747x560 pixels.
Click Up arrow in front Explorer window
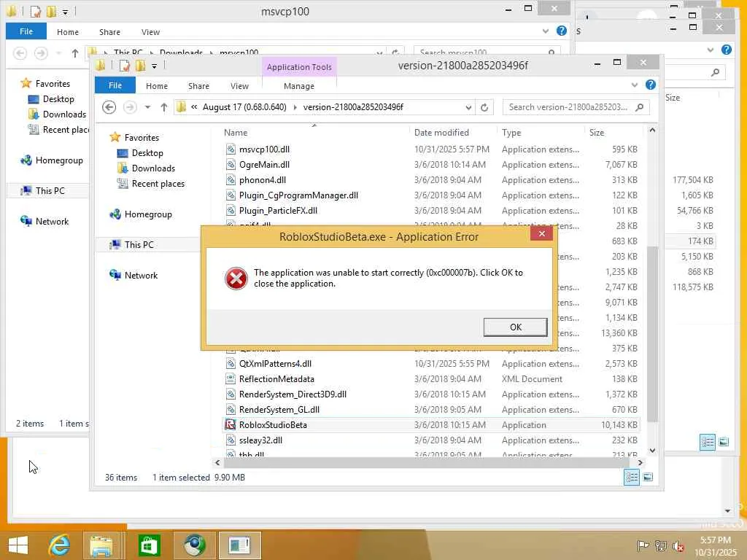164,107
